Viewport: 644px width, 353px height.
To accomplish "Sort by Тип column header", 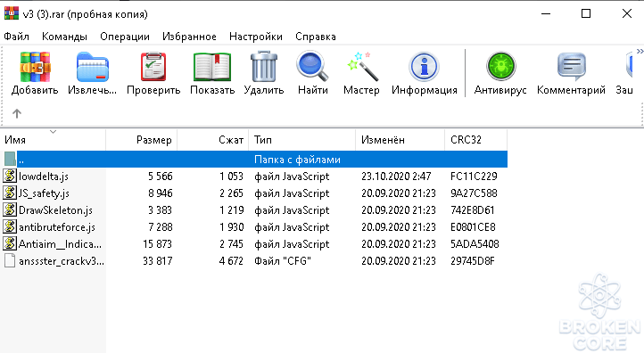I will coord(301,140).
